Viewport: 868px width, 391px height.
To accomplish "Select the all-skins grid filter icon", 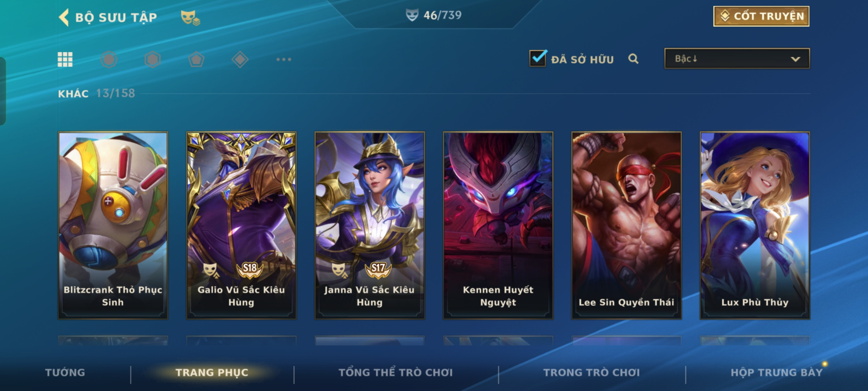I will tap(65, 59).
